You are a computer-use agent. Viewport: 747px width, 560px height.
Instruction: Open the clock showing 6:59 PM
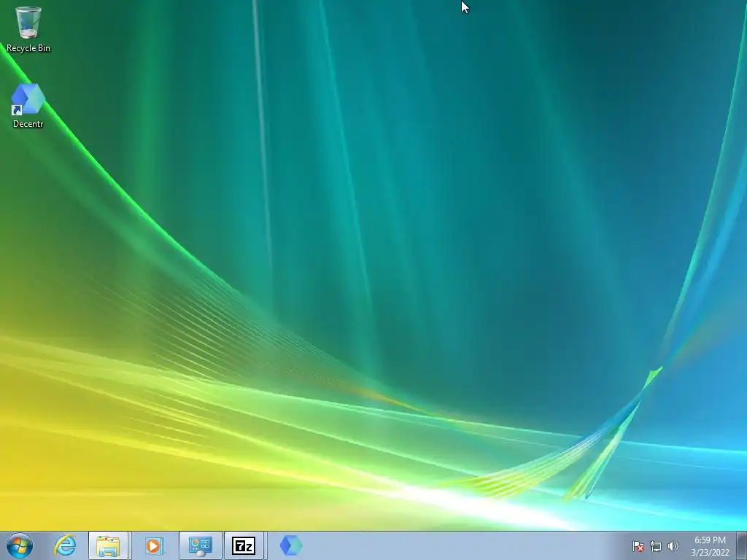(x=710, y=546)
